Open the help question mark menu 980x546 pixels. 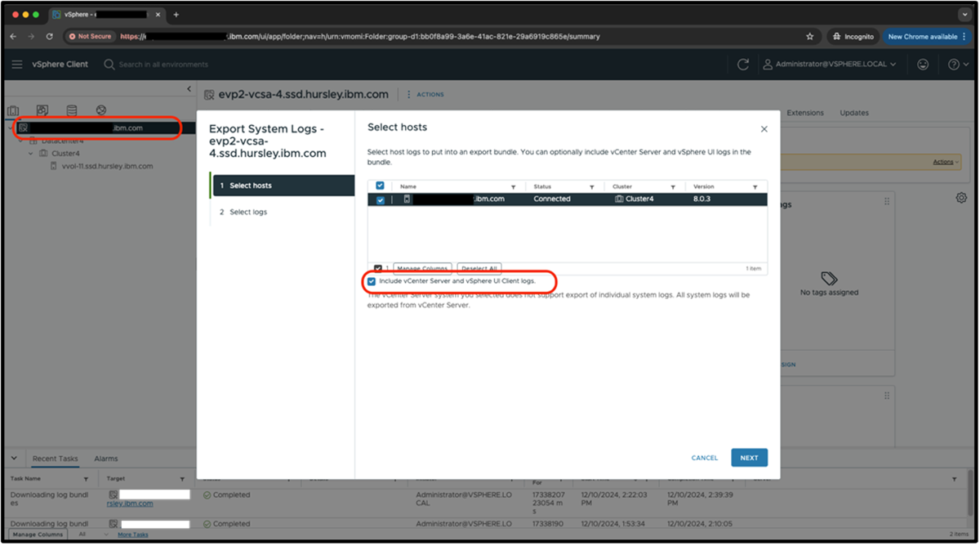pyautogui.click(x=957, y=65)
